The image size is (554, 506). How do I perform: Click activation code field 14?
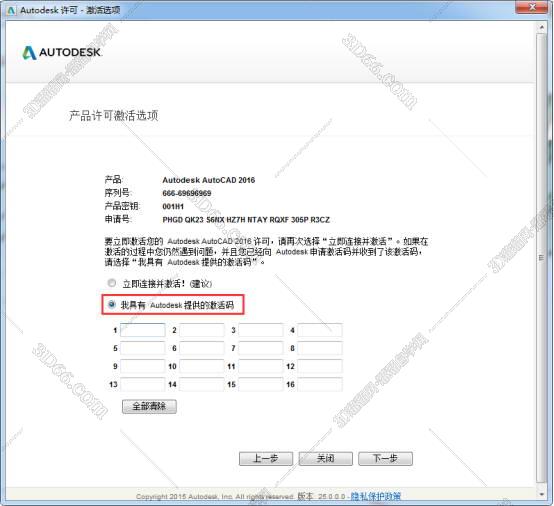tap(202, 384)
